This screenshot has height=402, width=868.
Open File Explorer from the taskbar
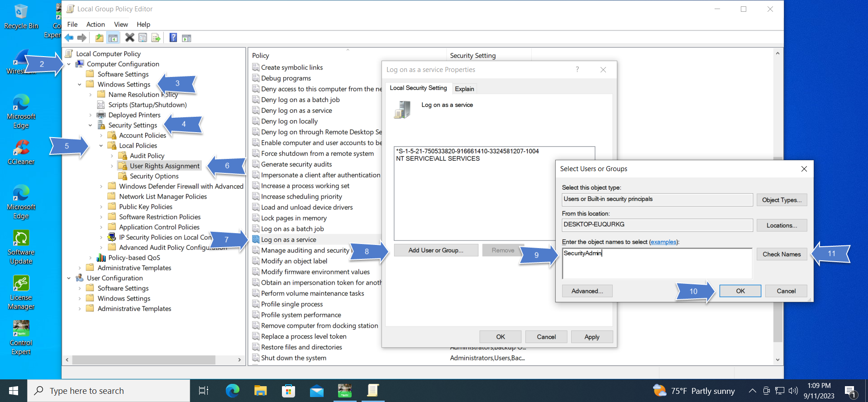(x=260, y=391)
